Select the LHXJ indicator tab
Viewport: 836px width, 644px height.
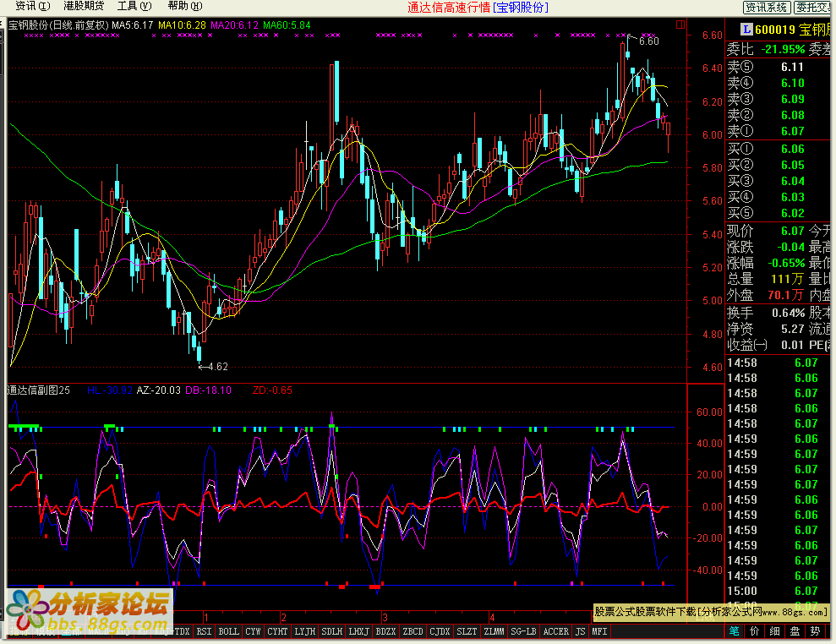[x=358, y=631]
